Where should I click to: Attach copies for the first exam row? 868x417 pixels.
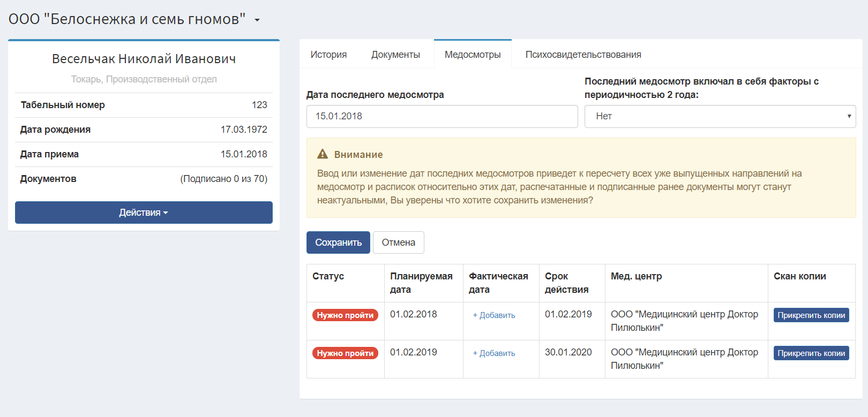(x=811, y=315)
